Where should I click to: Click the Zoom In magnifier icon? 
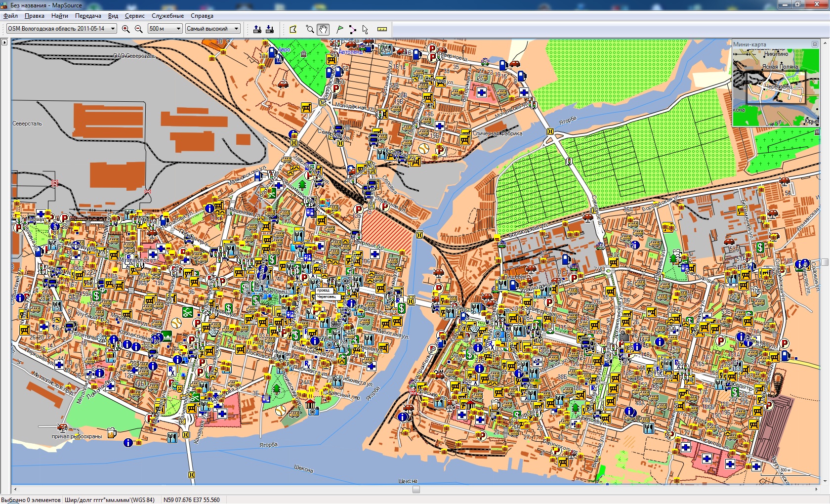pyautogui.click(x=126, y=29)
